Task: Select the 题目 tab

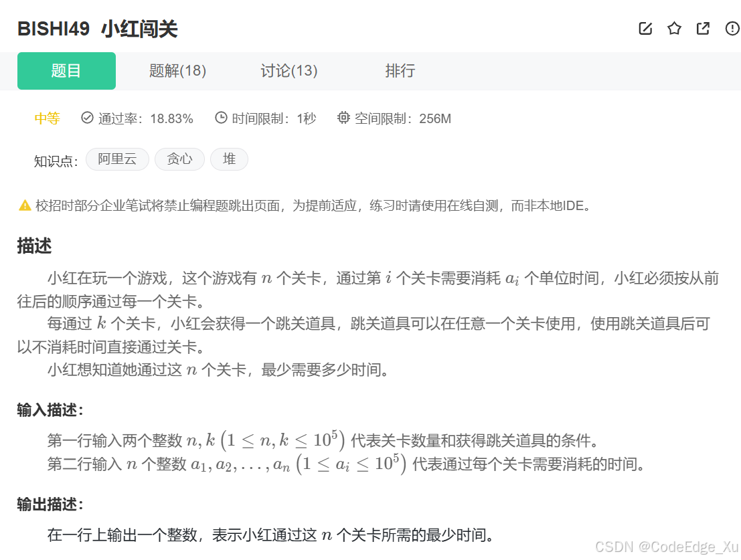Action: click(x=66, y=70)
